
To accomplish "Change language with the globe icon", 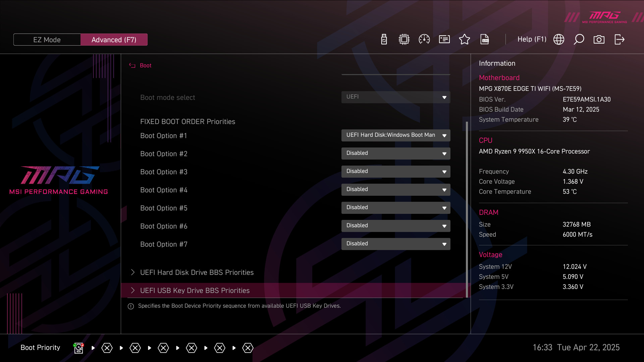I will (x=559, y=40).
